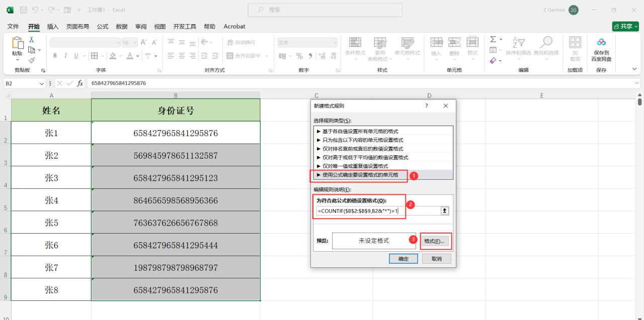The image size is (644, 320).
Task: Collapse the ribbon with chevron arrow
Action: (634, 69)
